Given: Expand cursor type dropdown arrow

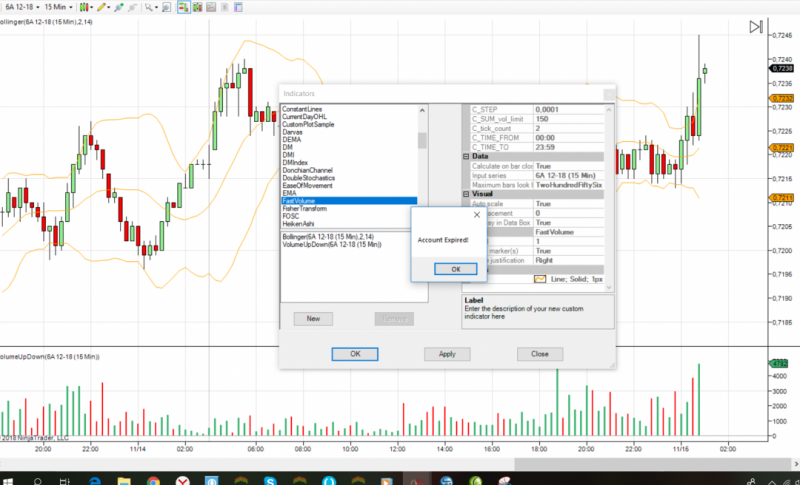Looking at the screenshot, I should (156, 7).
